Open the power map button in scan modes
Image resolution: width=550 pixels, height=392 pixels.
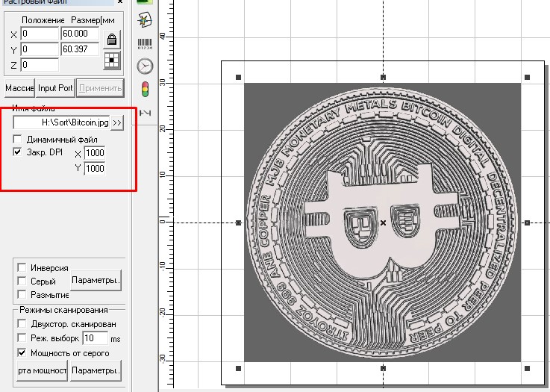[41, 370]
